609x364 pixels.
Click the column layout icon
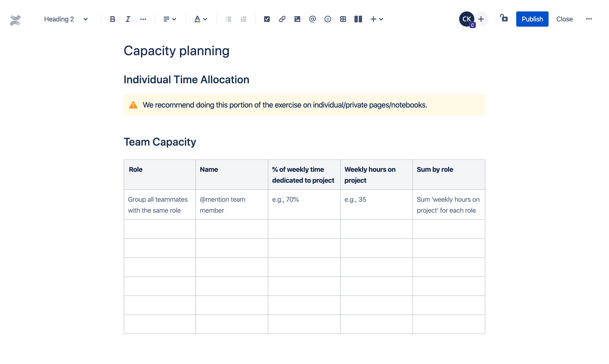[357, 19]
